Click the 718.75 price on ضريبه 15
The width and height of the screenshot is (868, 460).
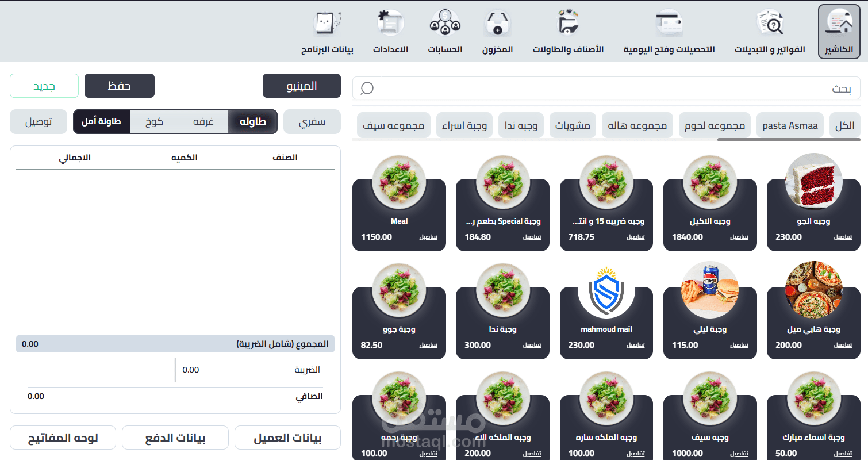pyautogui.click(x=581, y=237)
